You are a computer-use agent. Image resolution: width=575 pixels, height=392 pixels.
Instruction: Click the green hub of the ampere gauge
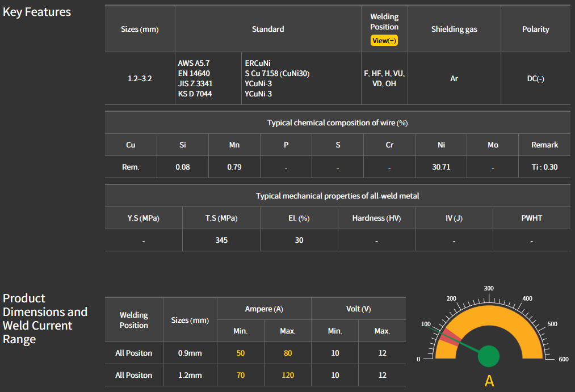pyautogui.click(x=488, y=356)
